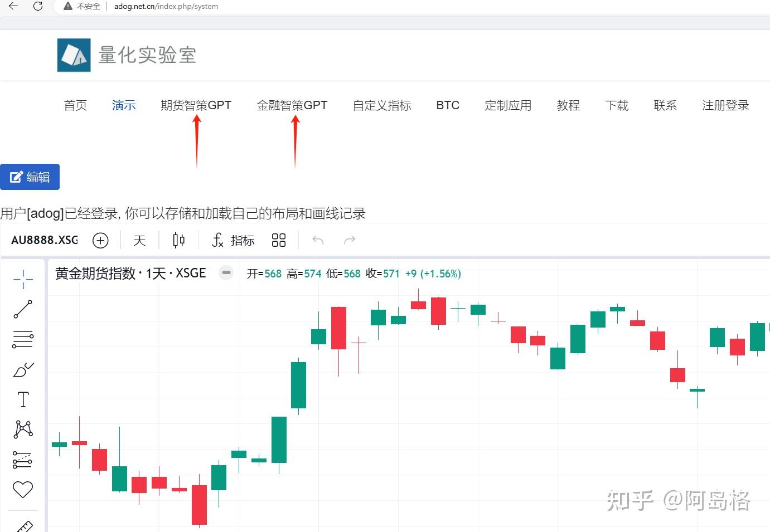Screen dimensions: 770x532
Task: Select the horizontal lines drawing tool
Action: (x=23, y=339)
